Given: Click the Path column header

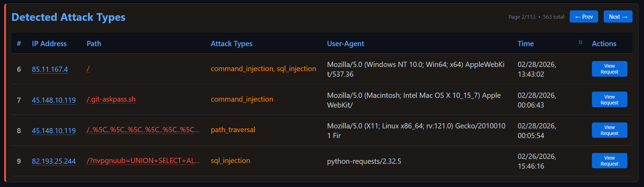Looking at the screenshot, I should (94, 44).
